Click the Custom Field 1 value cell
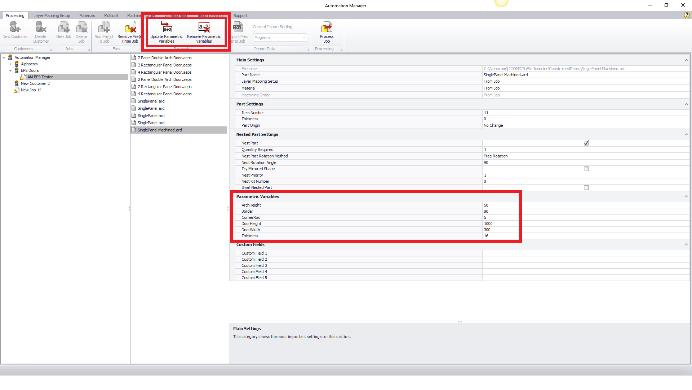 (585, 253)
